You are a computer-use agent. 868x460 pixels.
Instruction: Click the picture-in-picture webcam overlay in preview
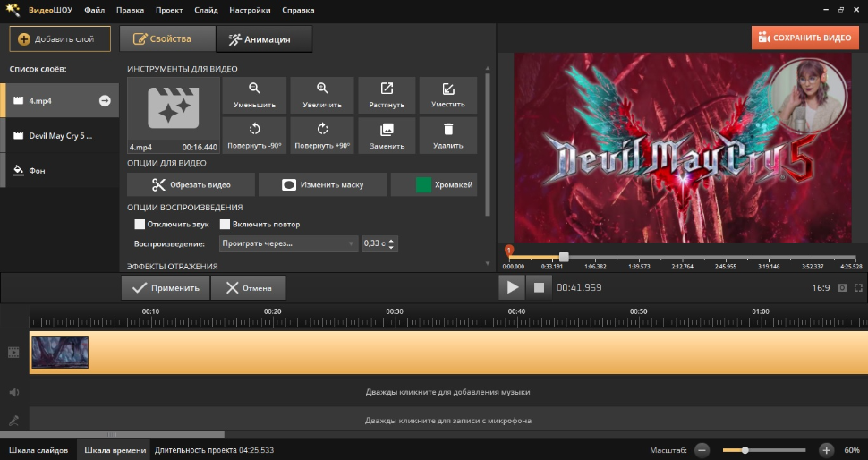[809, 95]
